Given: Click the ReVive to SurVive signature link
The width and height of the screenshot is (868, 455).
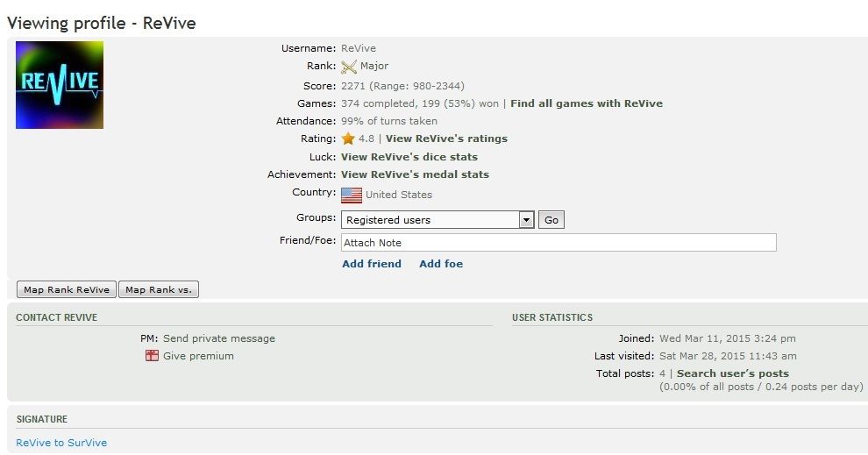Looking at the screenshot, I should pos(61,443).
